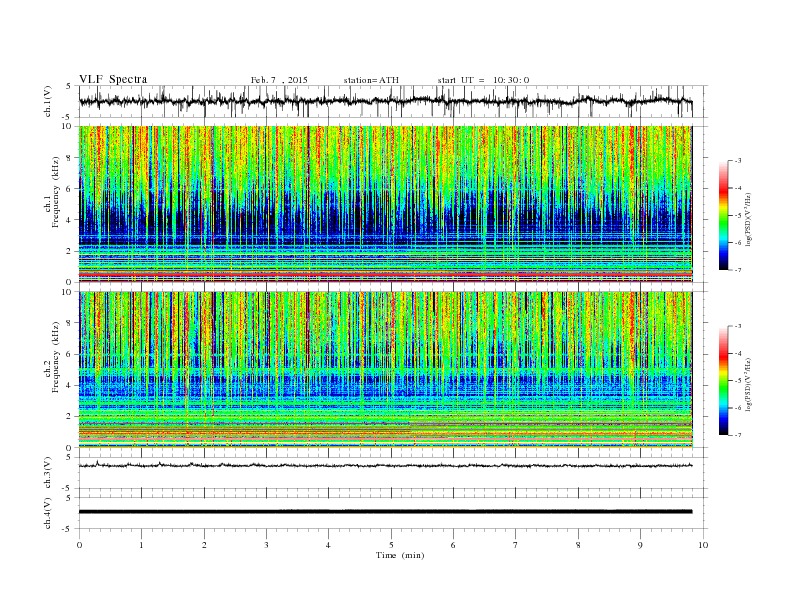This screenshot has height=612, width=792.
Task: Click inside the ch.1 spectrogram panel
Action: click(385, 204)
